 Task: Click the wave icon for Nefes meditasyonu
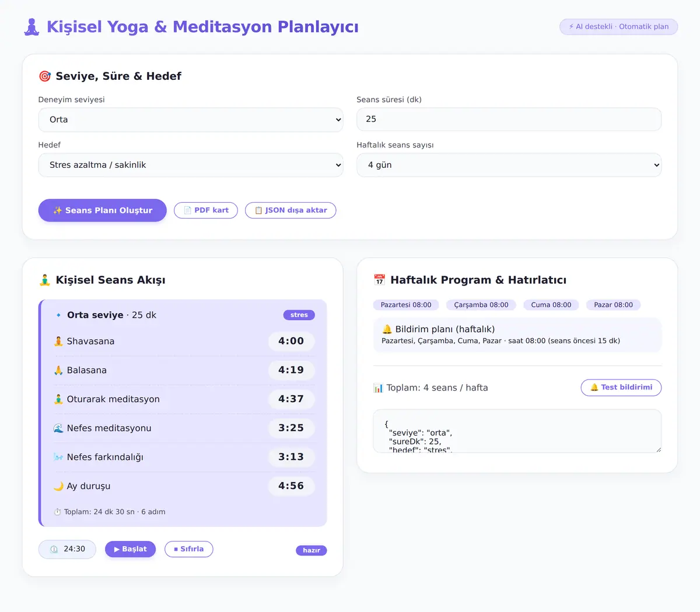(58, 428)
